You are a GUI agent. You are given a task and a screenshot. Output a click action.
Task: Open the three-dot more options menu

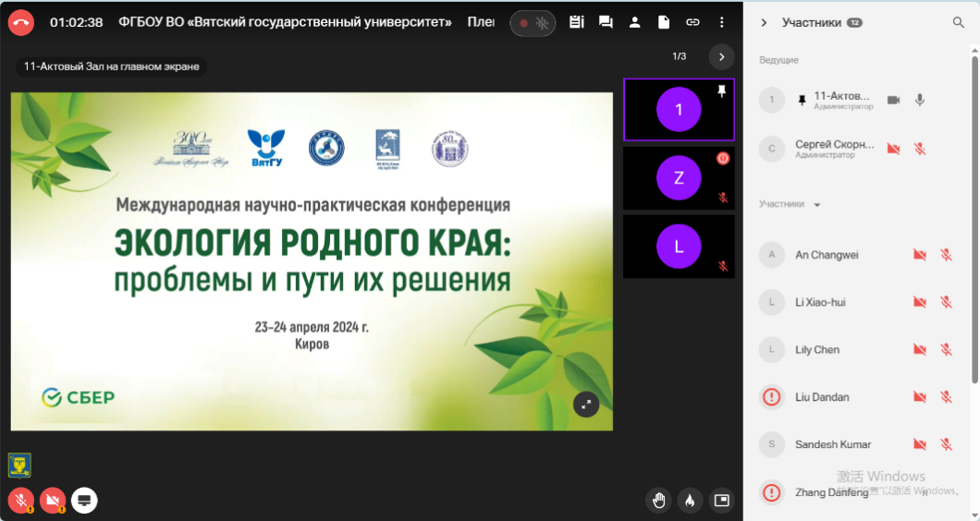(x=721, y=22)
